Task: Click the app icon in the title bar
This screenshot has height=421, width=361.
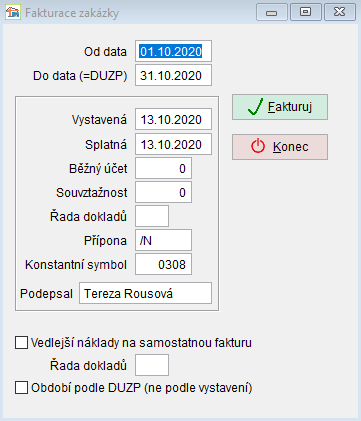Action: point(13,13)
